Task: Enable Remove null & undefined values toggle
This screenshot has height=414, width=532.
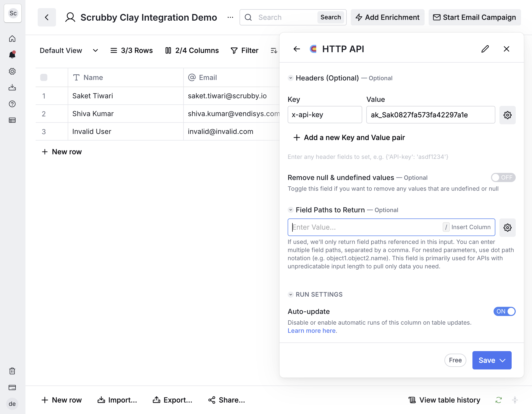Action: tap(503, 177)
